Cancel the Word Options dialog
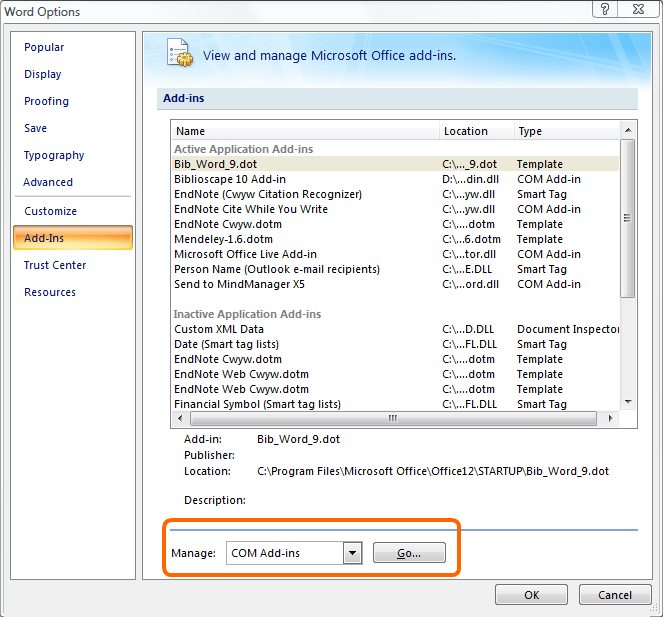 click(x=615, y=595)
